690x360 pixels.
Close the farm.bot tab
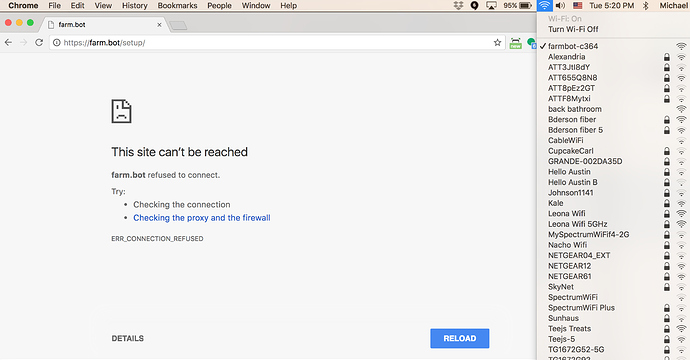coord(159,25)
